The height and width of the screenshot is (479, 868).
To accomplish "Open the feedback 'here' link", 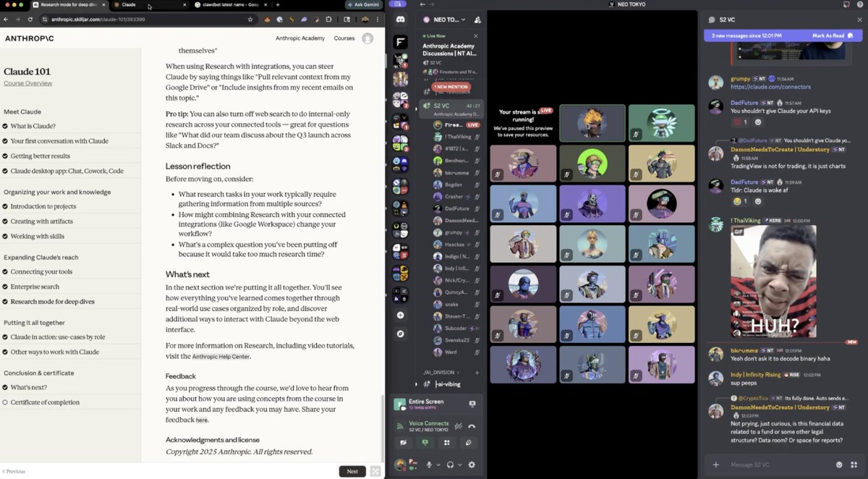I will (x=202, y=420).
